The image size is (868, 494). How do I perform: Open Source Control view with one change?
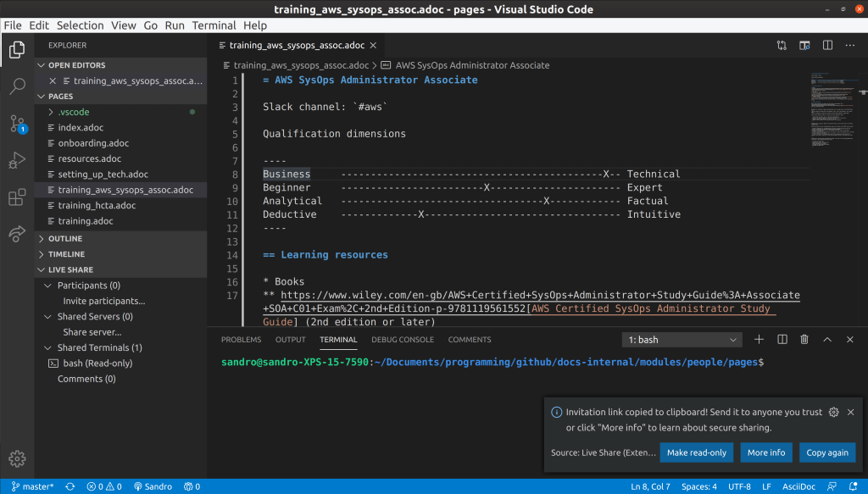pyautogui.click(x=17, y=124)
